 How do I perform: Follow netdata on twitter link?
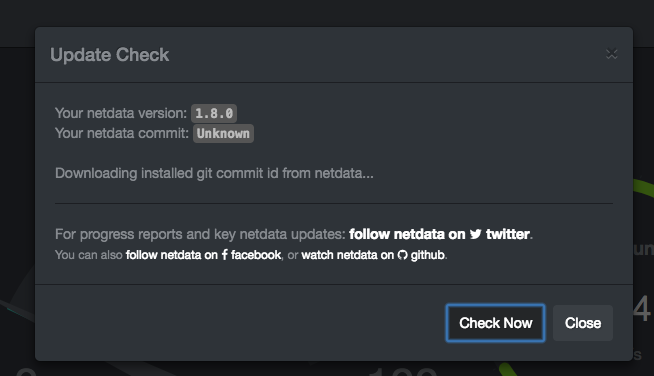tap(439, 234)
